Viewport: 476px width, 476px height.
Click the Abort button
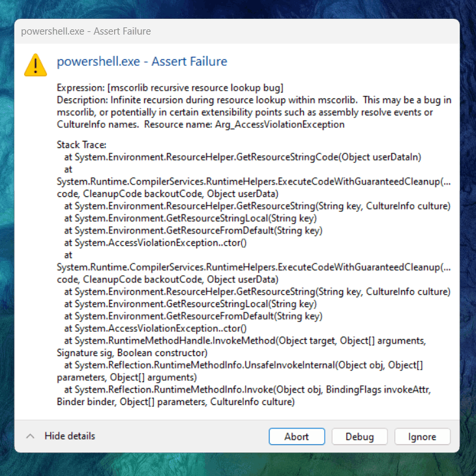297,436
